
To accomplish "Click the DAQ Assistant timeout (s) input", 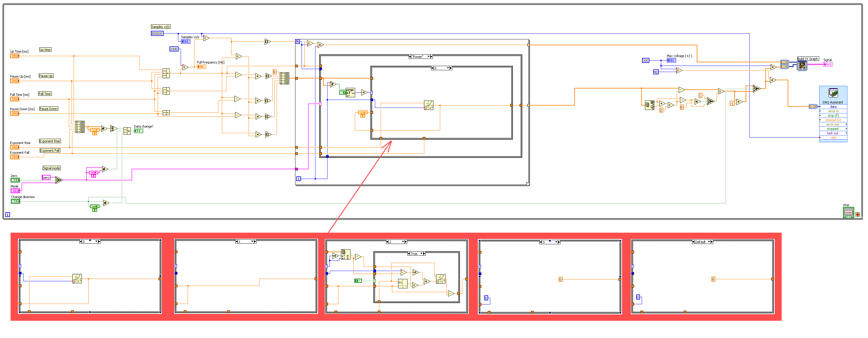I will [x=833, y=120].
